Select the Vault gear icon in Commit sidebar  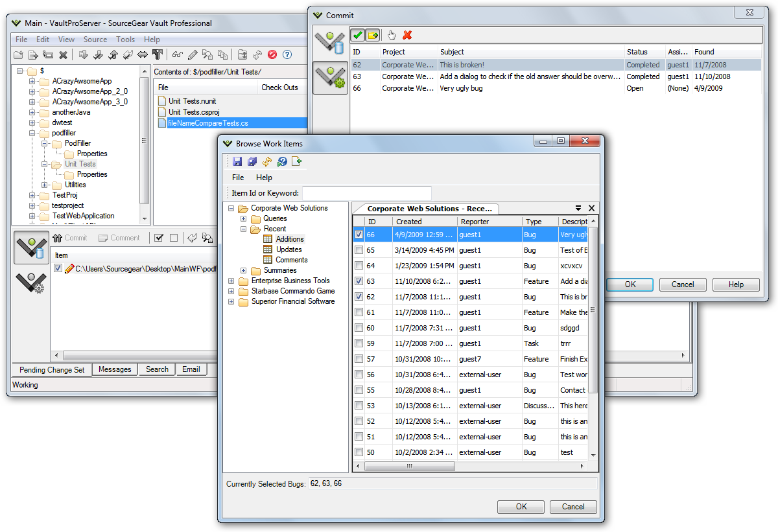331,78
